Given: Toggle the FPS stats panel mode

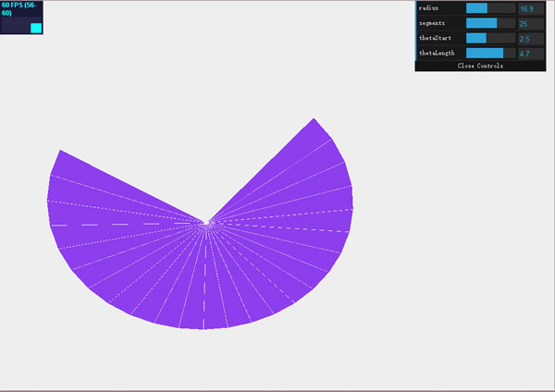Looking at the screenshot, I should (x=21, y=18).
